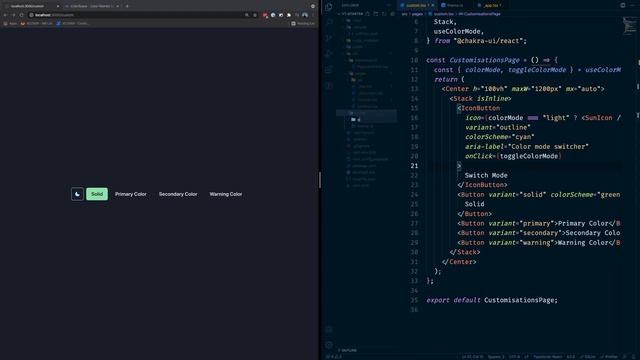Click New File in Explorer header
Image resolution: width=640 pixels, height=360 pixels.
click(x=367, y=14)
